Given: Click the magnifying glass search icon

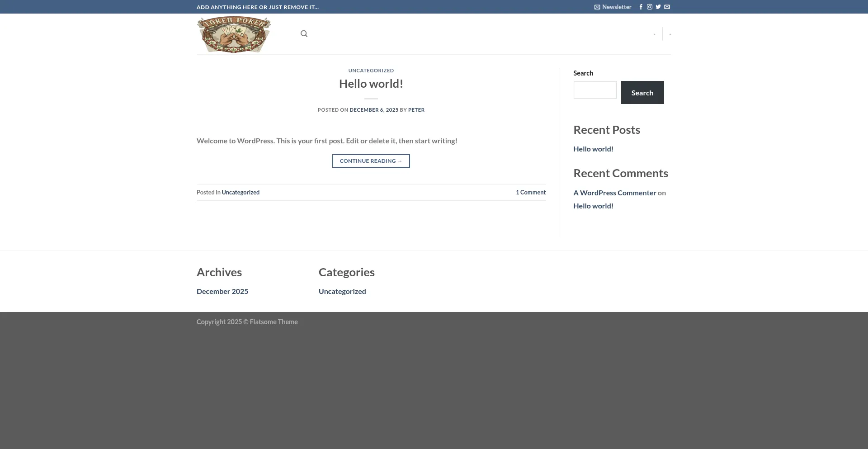Looking at the screenshot, I should (x=304, y=34).
